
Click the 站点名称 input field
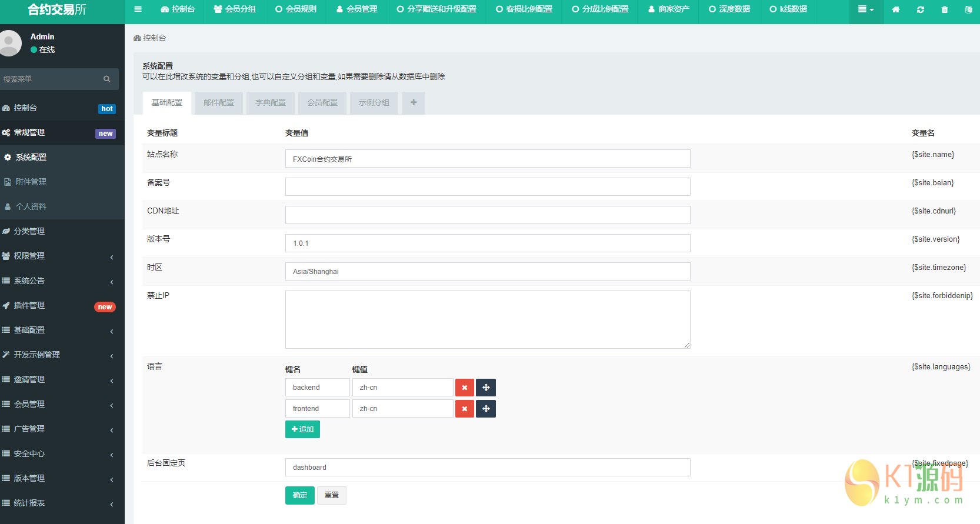coord(488,159)
